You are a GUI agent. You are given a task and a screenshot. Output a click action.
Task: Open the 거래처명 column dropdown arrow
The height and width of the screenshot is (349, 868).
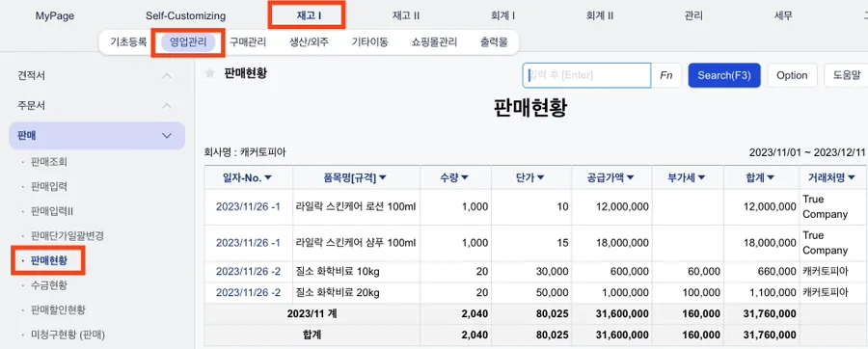852,177
